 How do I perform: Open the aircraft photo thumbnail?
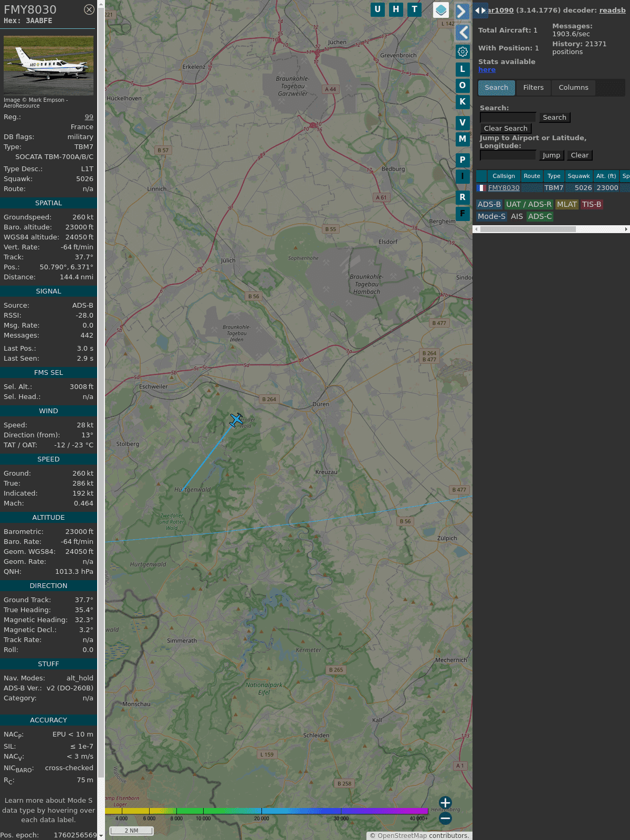(x=48, y=65)
